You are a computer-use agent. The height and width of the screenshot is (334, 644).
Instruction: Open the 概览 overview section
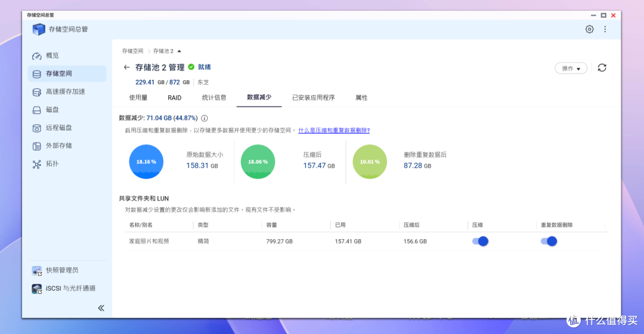pyautogui.click(x=67, y=55)
